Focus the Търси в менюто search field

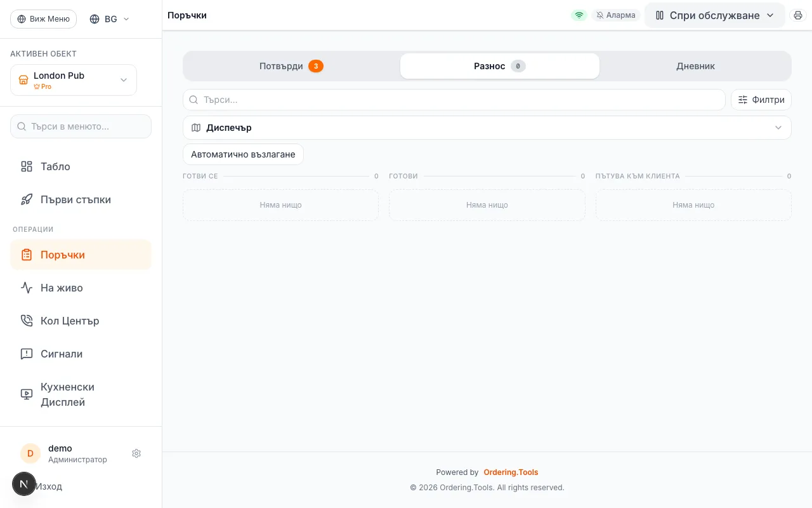(x=81, y=126)
